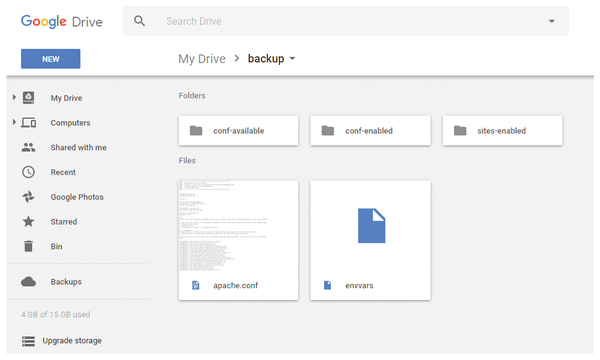
Task: Click the apache.conf preview thumbnail
Action: point(238,226)
